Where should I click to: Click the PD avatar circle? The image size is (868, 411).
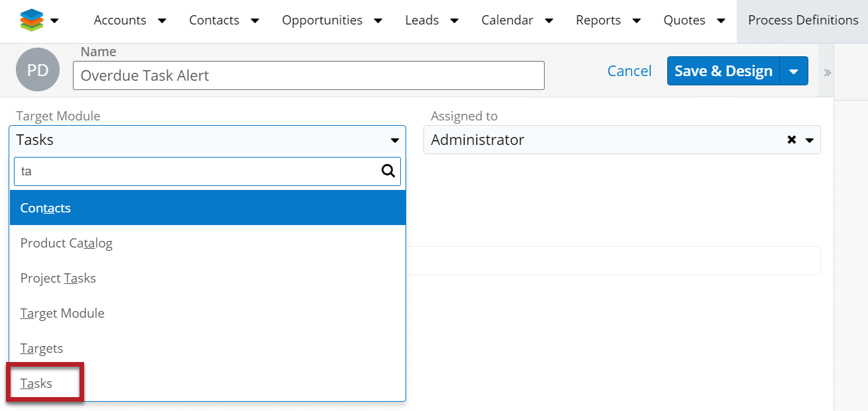(x=38, y=70)
